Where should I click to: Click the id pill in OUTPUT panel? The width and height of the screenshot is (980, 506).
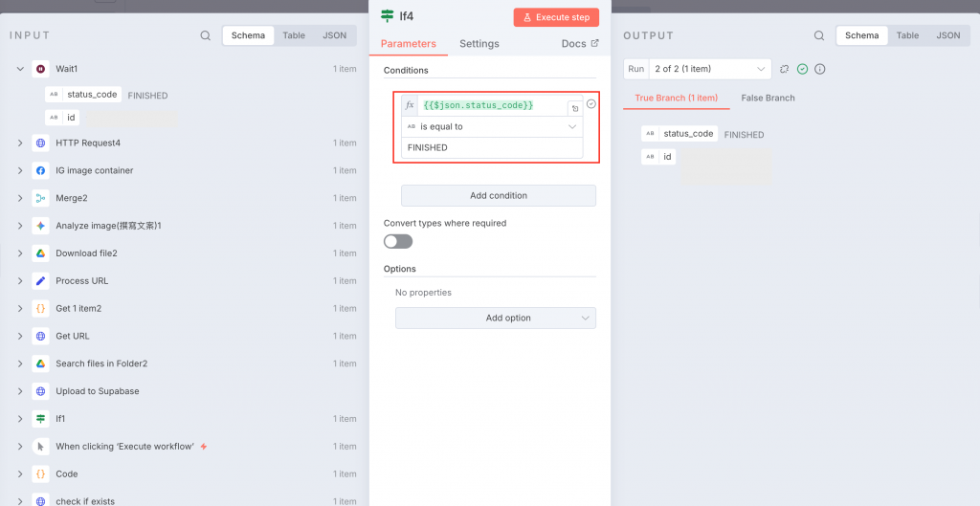658,157
